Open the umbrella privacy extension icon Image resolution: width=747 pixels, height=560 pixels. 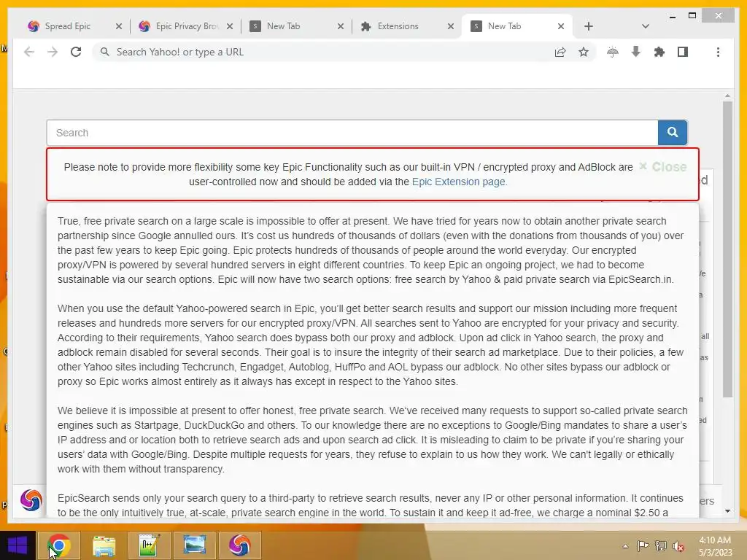613,52
